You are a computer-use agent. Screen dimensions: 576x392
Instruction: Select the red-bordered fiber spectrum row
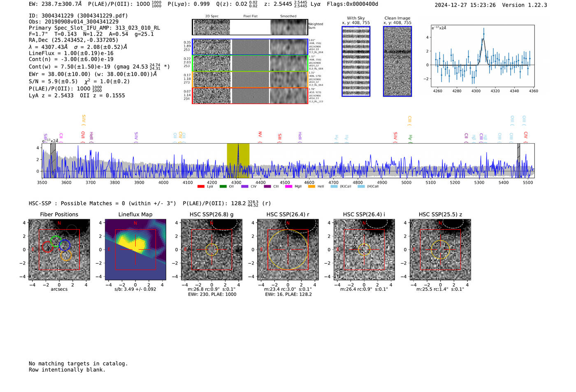tap(250, 95)
